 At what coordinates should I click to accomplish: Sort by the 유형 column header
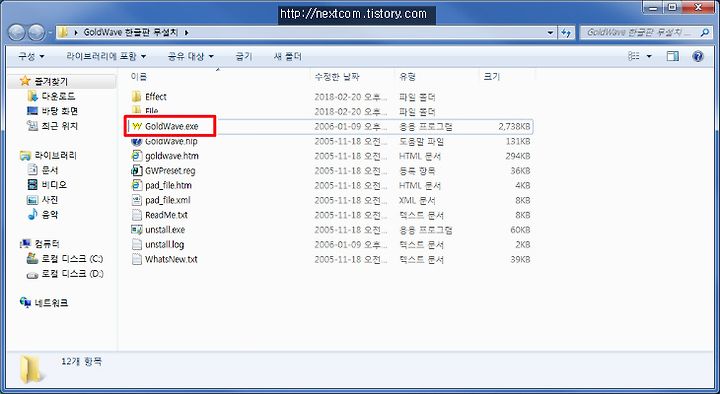(407, 77)
